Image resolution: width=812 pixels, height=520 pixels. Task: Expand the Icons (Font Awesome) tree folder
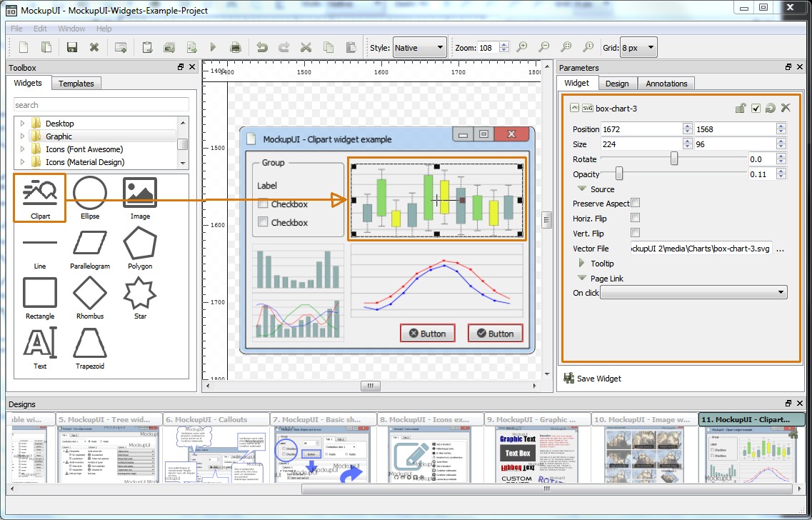(x=22, y=149)
